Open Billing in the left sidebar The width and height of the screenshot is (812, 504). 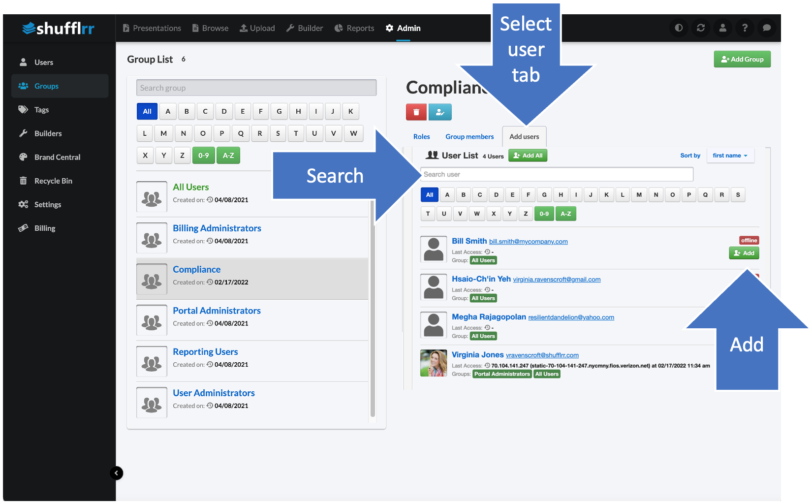coord(60,228)
